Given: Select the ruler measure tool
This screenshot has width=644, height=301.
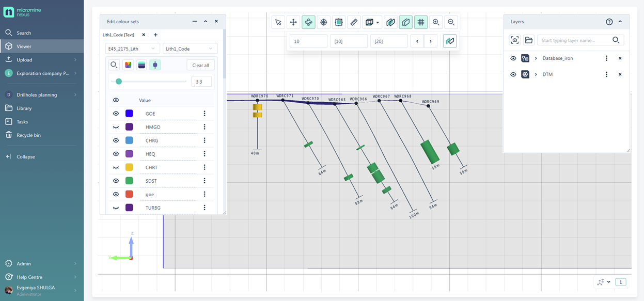Looking at the screenshot, I should [x=354, y=22].
